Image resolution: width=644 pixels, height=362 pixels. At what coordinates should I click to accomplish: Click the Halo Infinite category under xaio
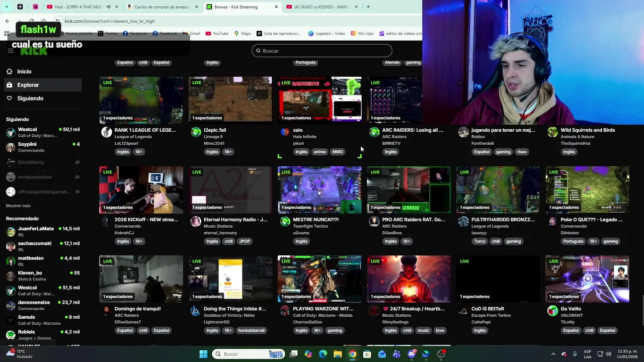pos(304,137)
